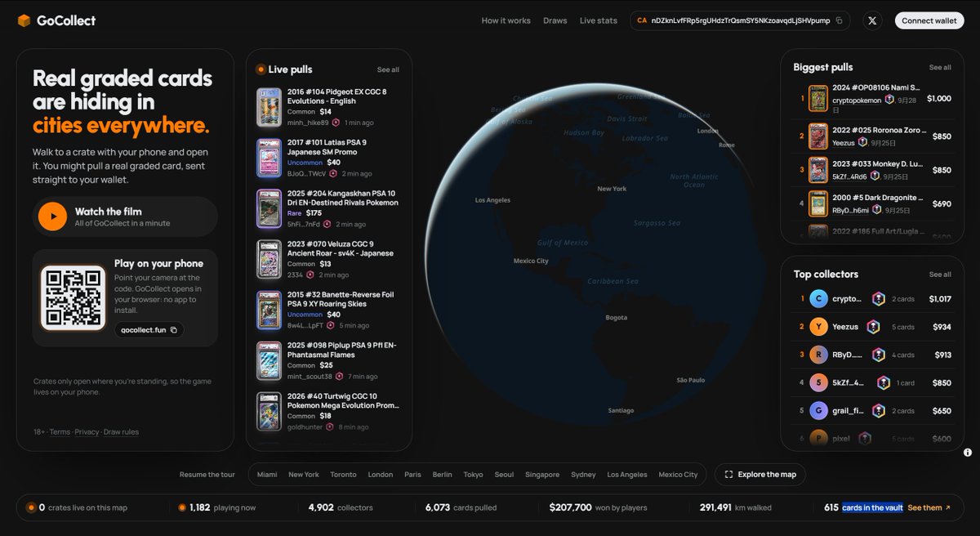Open the Kangaskhan PSA 10 card thumbnail
Viewport: 980px width, 536px height.
tap(269, 208)
